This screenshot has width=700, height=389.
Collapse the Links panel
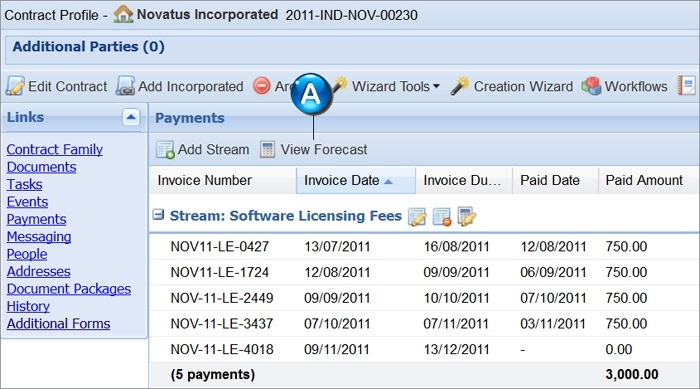pos(131,117)
